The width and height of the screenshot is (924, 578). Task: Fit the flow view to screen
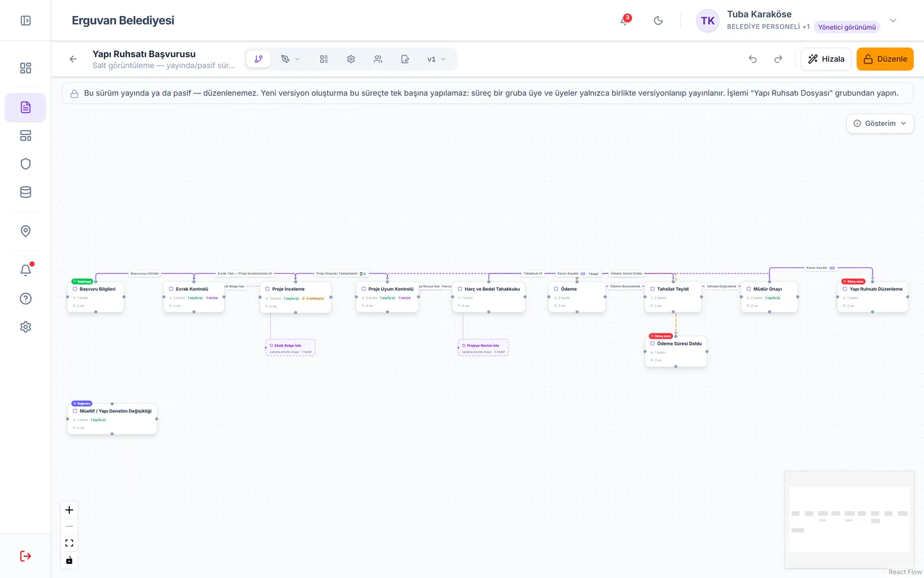69,543
